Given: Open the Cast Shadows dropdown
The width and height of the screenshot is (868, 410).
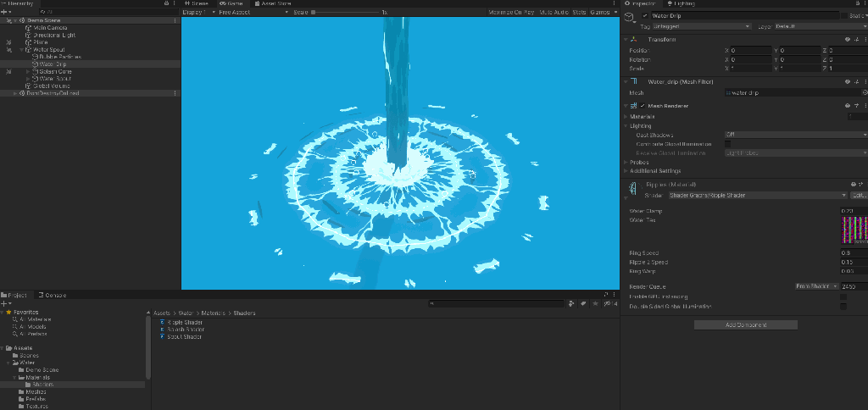Looking at the screenshot, I should point(795,135).
